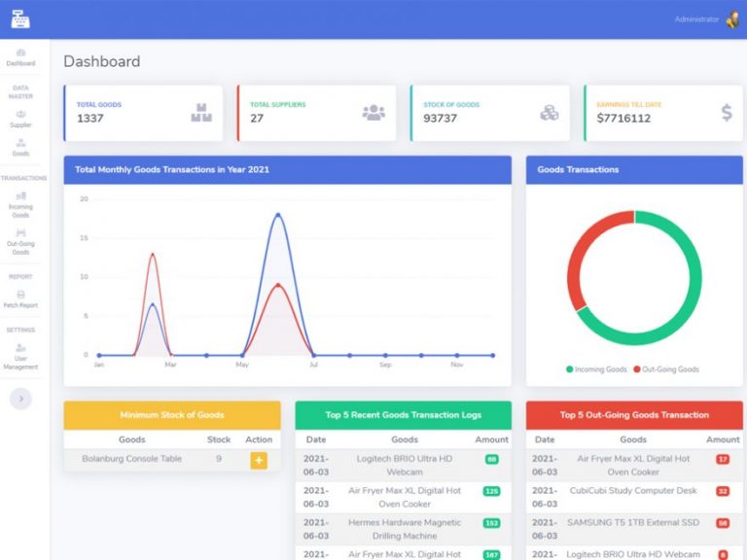This screenshot has height=560, width=747.
Task: Click the Earnings Till Date dollar icon
Action: click(727, 113)
